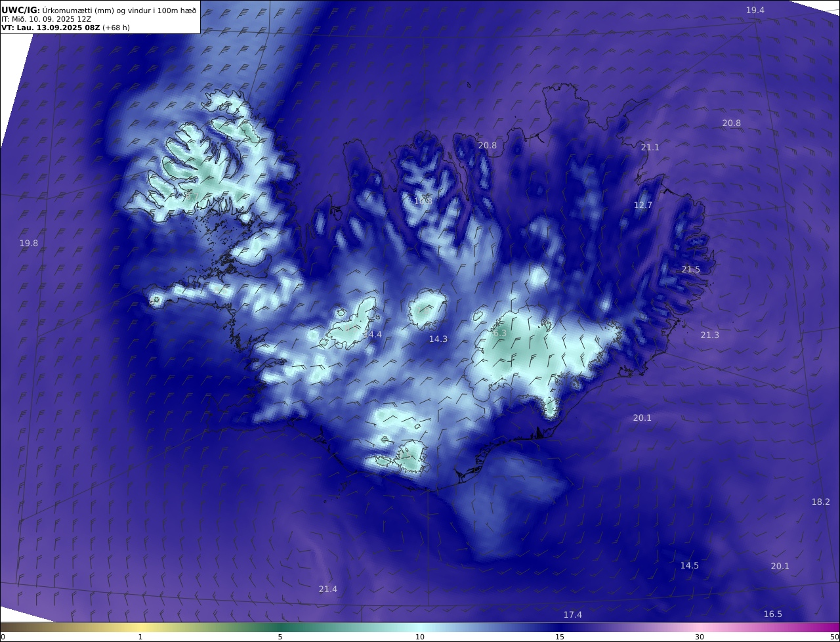Click the 14.4 value beside the glacier outline

click(372, 335)
